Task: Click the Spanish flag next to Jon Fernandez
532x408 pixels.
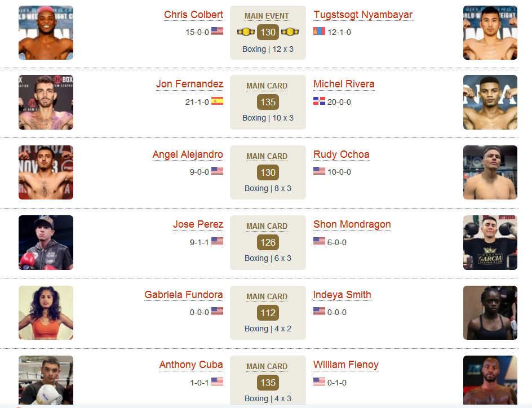Action: [x=217, y=101]
